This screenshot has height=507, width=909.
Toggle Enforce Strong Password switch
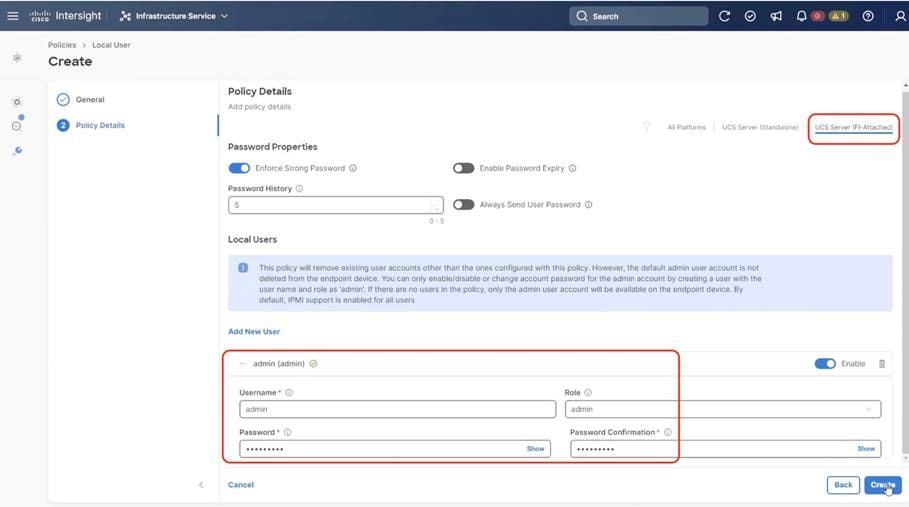239,168
